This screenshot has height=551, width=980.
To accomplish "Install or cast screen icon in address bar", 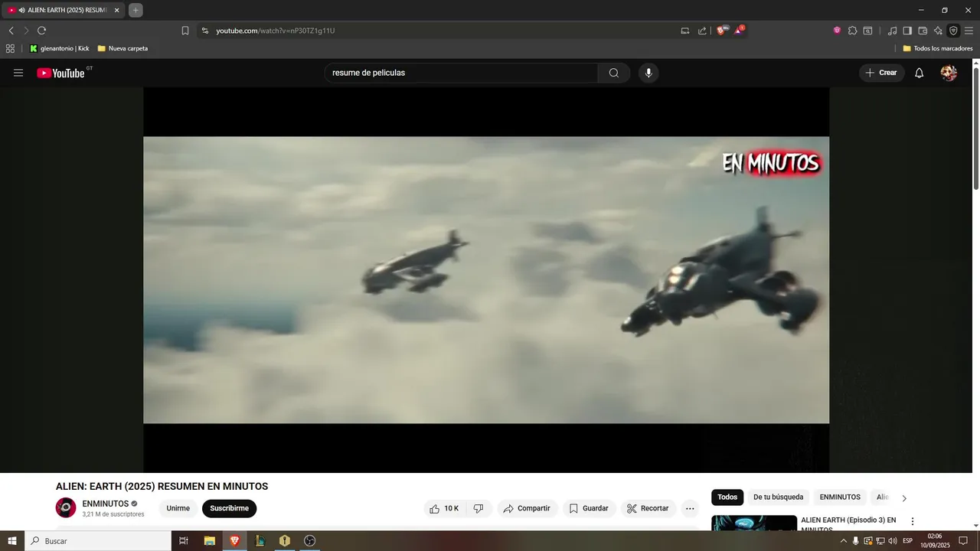I will 685,31.
